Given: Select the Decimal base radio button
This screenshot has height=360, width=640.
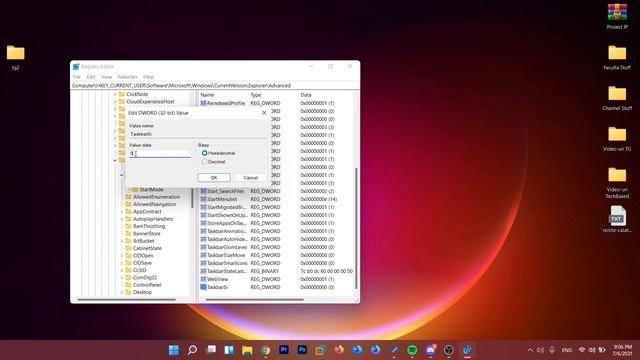Looking at the screenshot, I should pos(204,162).
